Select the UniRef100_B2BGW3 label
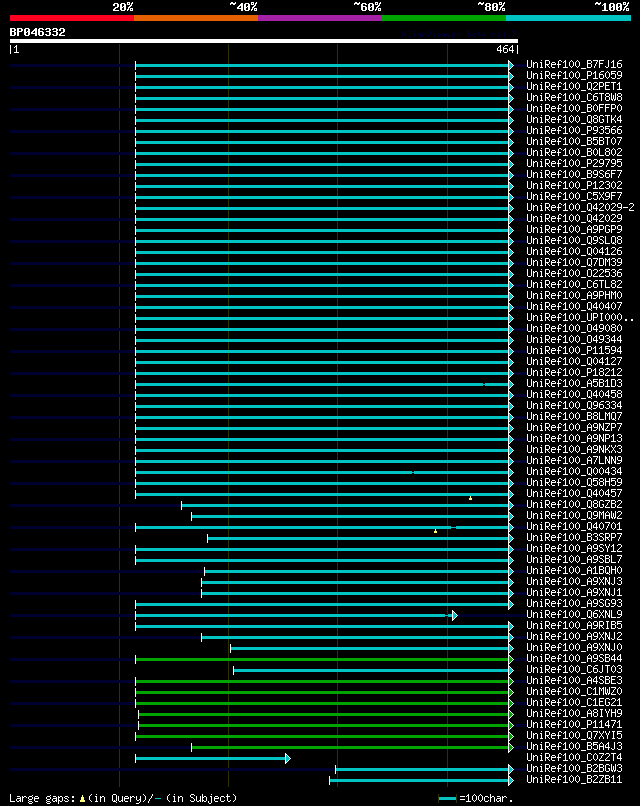 pos(574,768)
